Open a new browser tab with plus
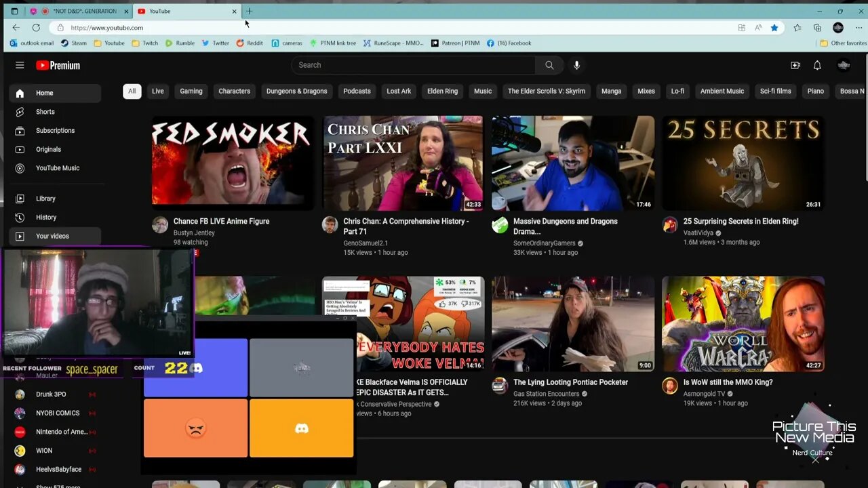Screen dimensions: 868x488 click(249, 11)
